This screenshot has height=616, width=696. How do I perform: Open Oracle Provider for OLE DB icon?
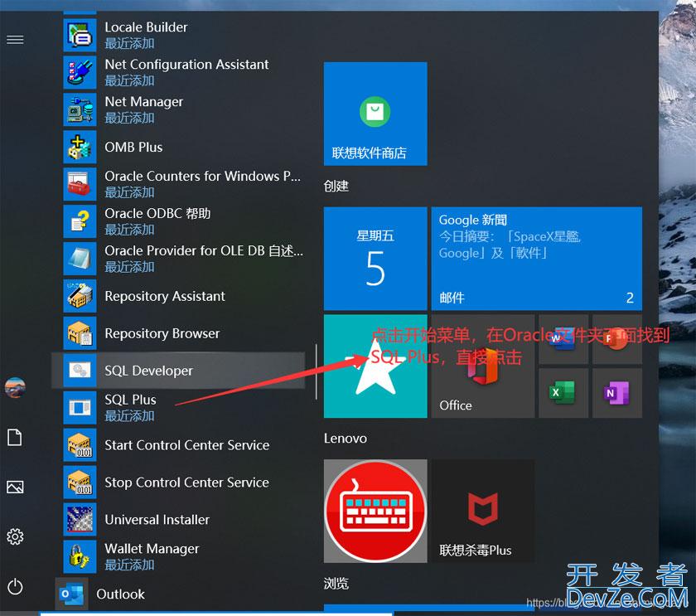[x=80, y=259]
